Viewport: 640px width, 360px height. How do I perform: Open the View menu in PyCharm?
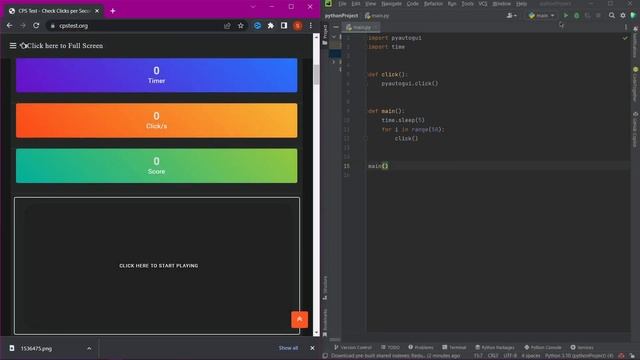pos(371,4)
